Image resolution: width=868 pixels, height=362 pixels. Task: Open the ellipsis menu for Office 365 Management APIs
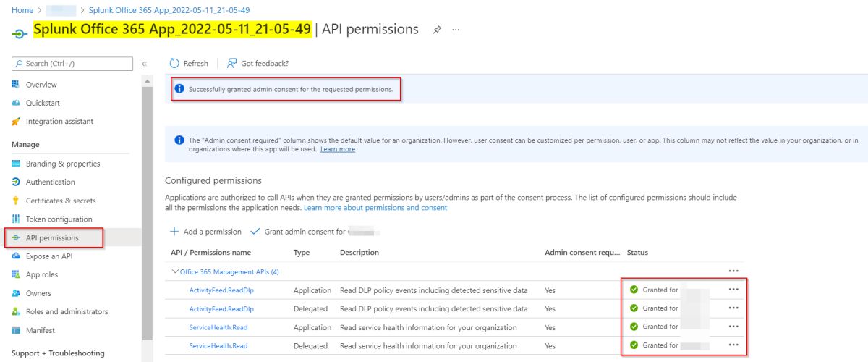click(733, 271)
